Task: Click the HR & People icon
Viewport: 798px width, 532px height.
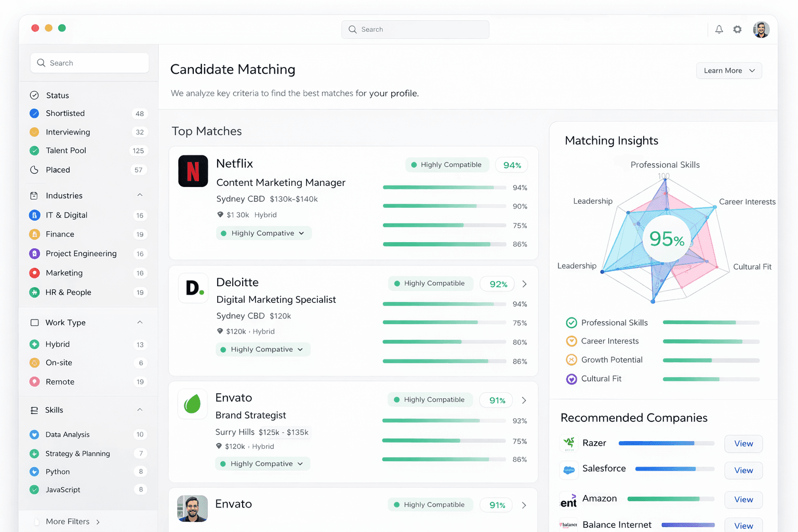Action: point(34,292)
